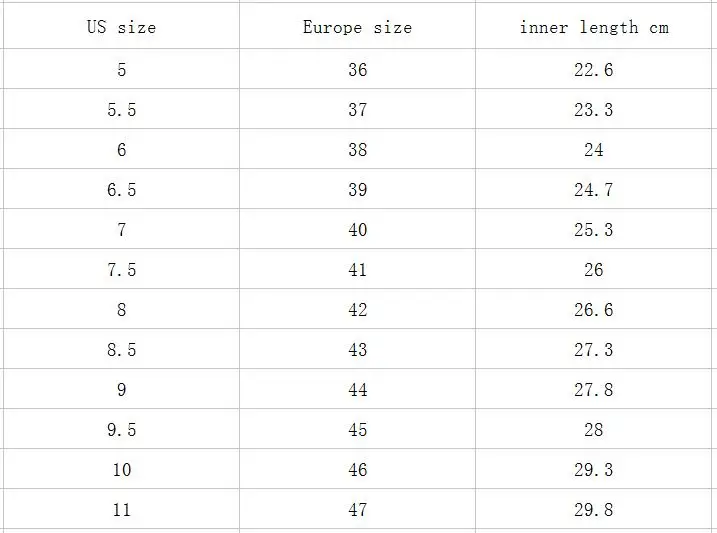Viewport: 717px width, 533px height.
Task: Select the US size 10 cell
Action: 122,469
